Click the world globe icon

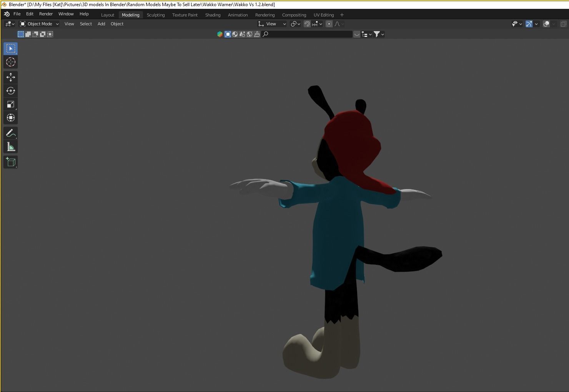tap(250, 34)
